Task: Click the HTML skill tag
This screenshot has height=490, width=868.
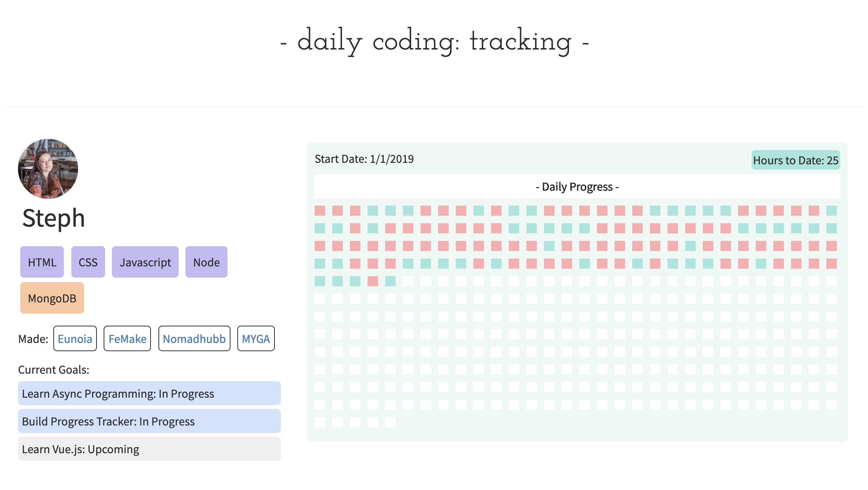Action: [42, 262]
